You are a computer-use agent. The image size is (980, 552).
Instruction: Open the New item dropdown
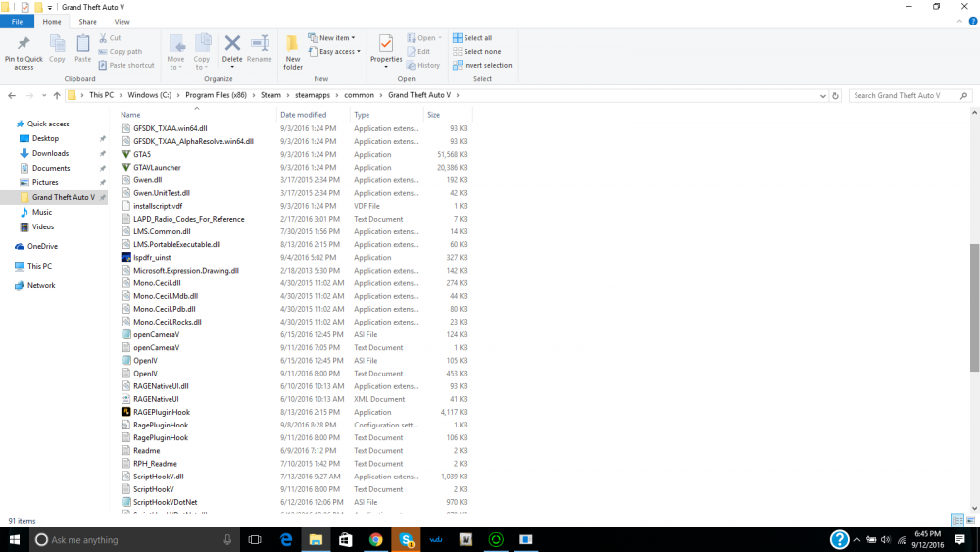(x=332, y=38)
